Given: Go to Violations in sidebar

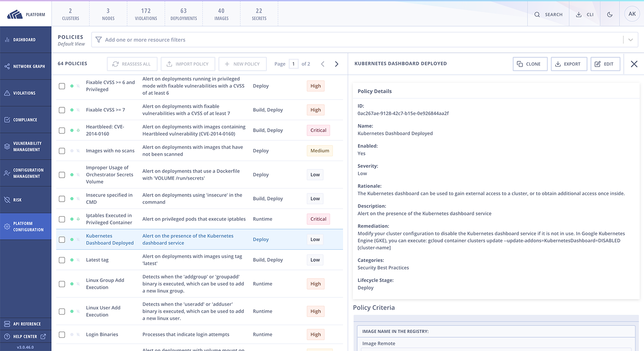Looking at the screenshot, I should (26, 93).
